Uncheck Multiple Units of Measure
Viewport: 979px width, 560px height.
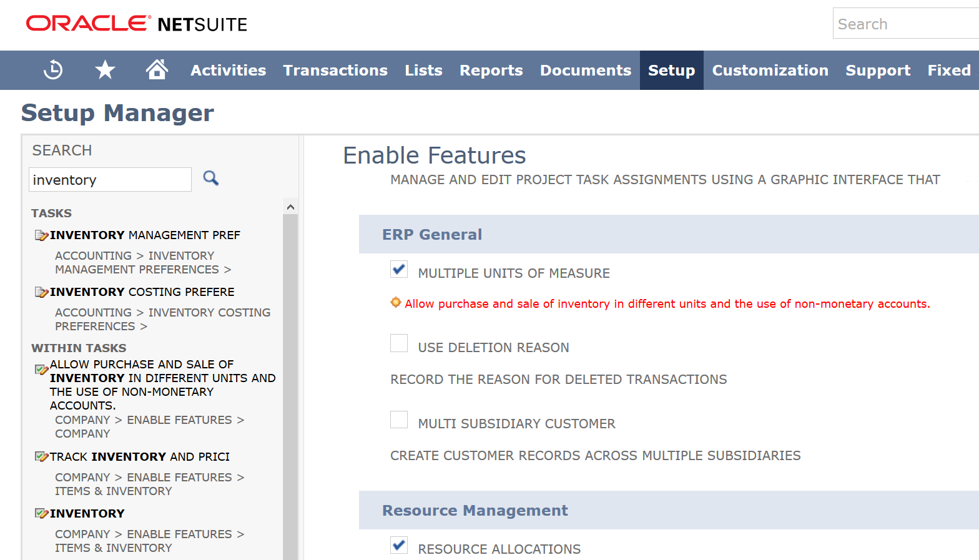[x=399, y=269]
